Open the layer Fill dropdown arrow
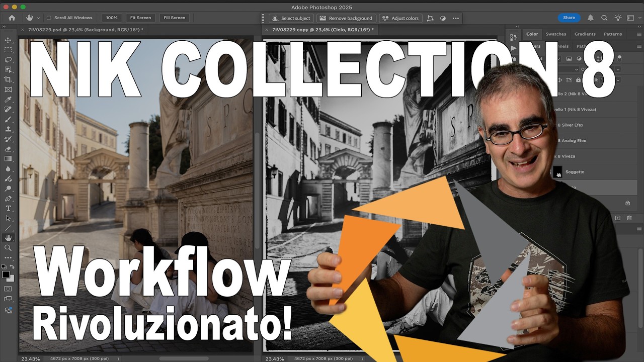This screenshot has width=644, height=362. click(618, 80)
